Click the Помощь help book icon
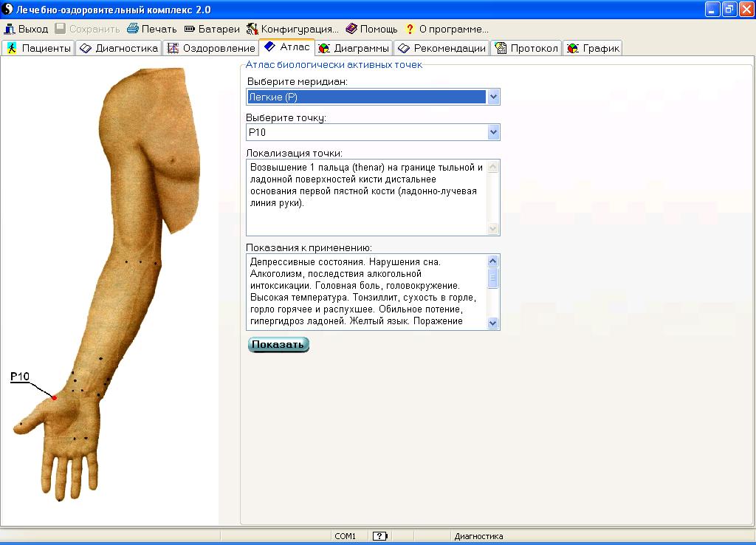Viewport: 756px width, 545px height. pos(351,30)
